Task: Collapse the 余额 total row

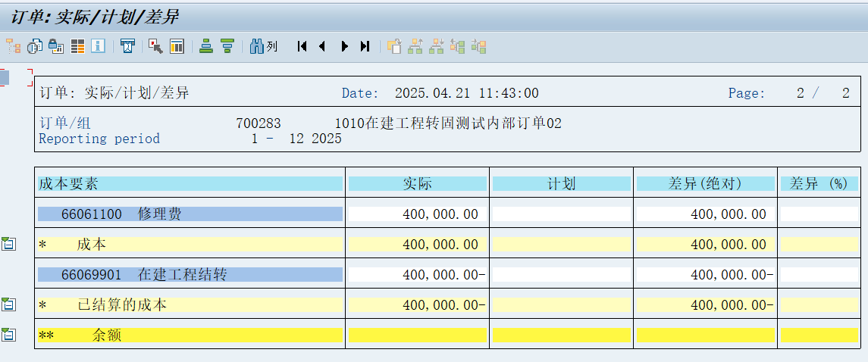Action: click(x=8, y=334)
